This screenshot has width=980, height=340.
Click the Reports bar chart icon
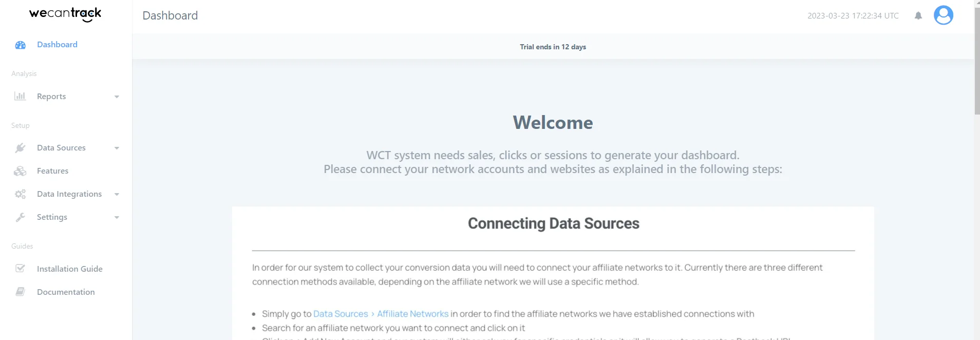coord(20,96)
